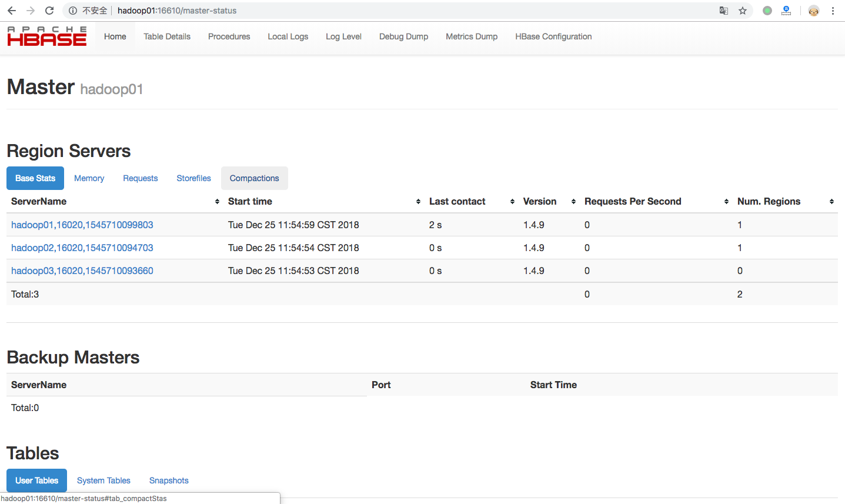This screenshot has width=845, height=504.
Task: Click the Last contact header text
Action: (x=457, y=201)
